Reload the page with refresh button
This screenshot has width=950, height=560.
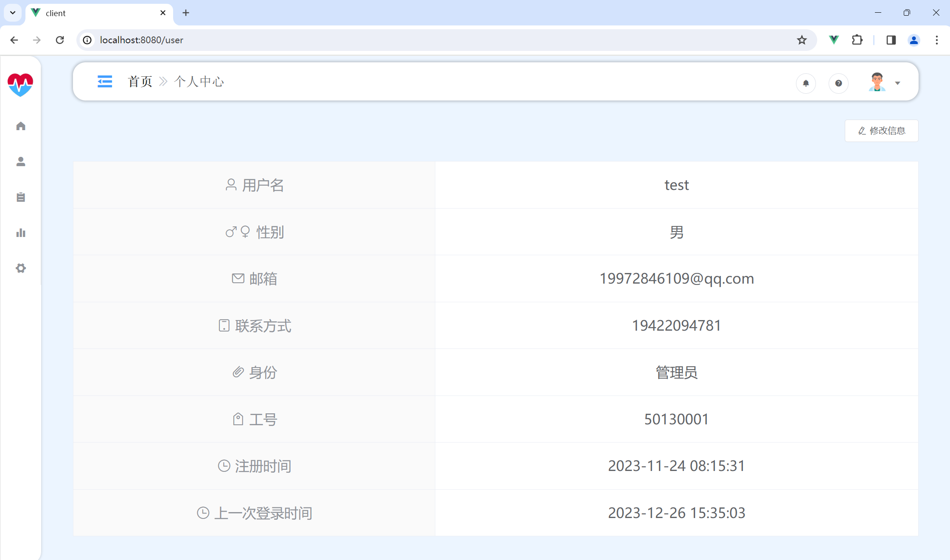click(60, 40)
